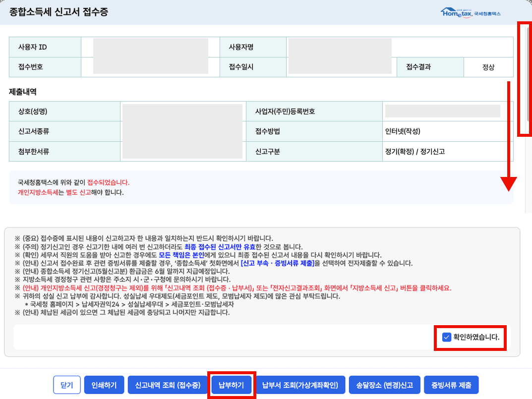The image size is (532, 399).
Task: Select the 정기(확정) / 정기신고 value cell
Action: tap(414, 152)
